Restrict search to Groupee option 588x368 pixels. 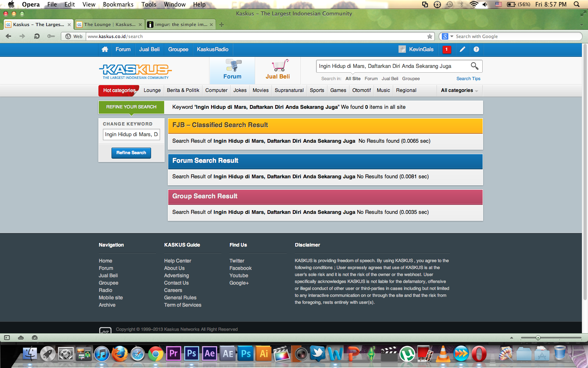(x=411, y=79)
